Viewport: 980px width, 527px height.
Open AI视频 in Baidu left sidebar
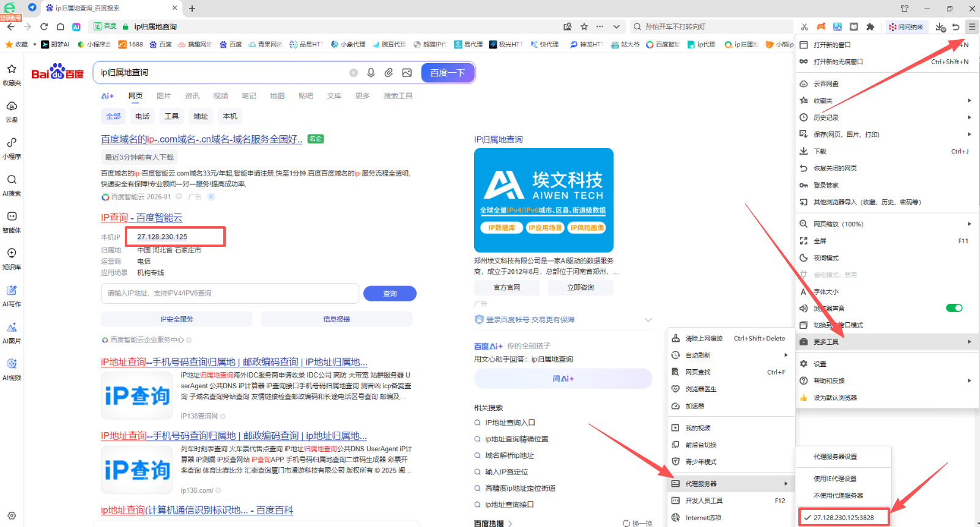tap(12, 370)
